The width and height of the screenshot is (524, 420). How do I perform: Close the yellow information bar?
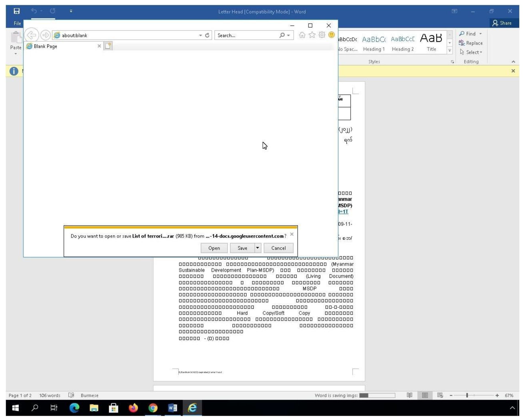[513, 71]
